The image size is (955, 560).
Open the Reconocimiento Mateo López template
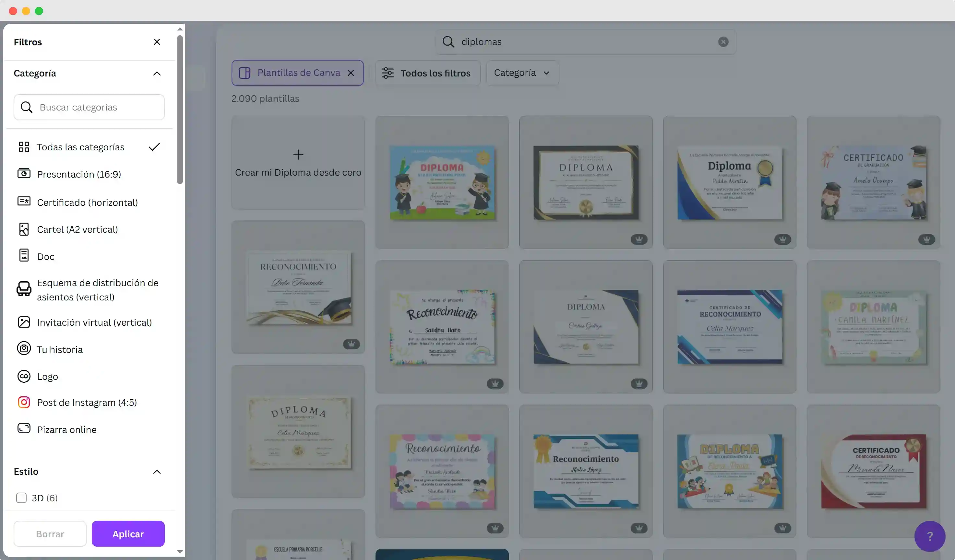point(586,471)
